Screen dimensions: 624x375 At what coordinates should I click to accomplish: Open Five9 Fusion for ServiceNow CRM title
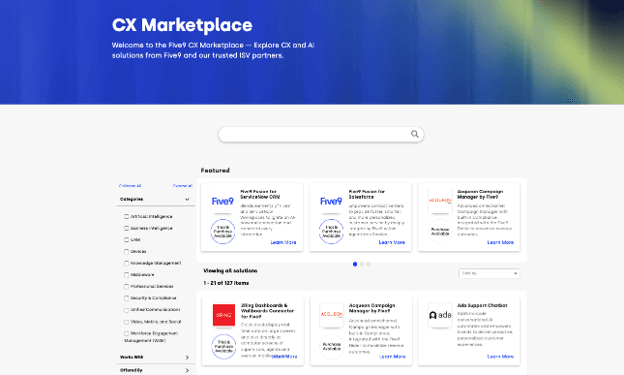click(x=260, y=194)
